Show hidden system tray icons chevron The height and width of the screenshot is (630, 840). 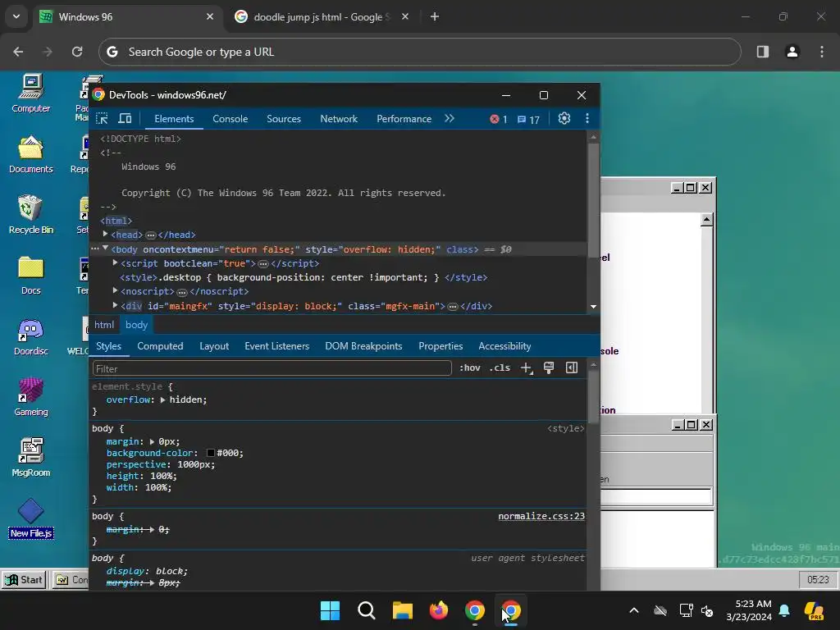pos(634,610)
